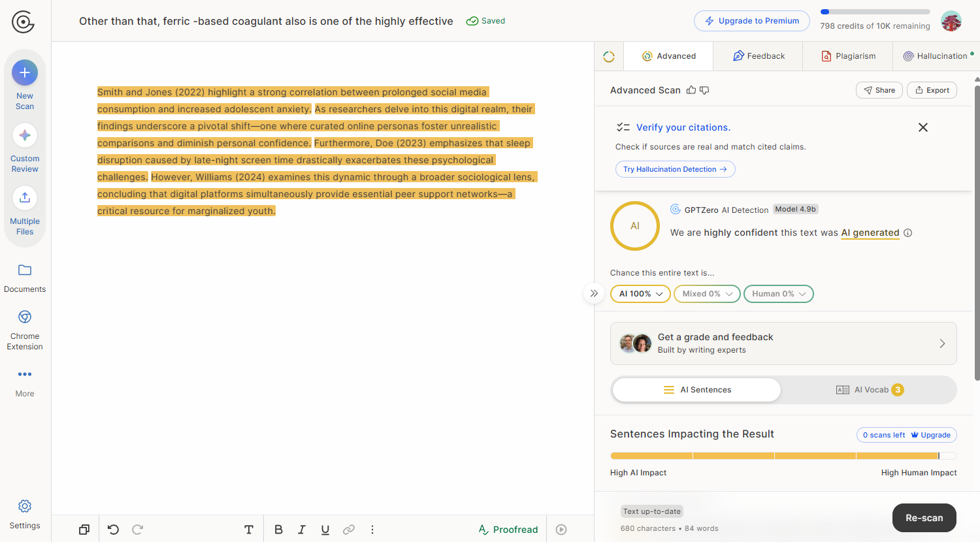Collapse the results panel with double chevron
The height and width of the screenshot is (542, 980).
tap(594, 293)
